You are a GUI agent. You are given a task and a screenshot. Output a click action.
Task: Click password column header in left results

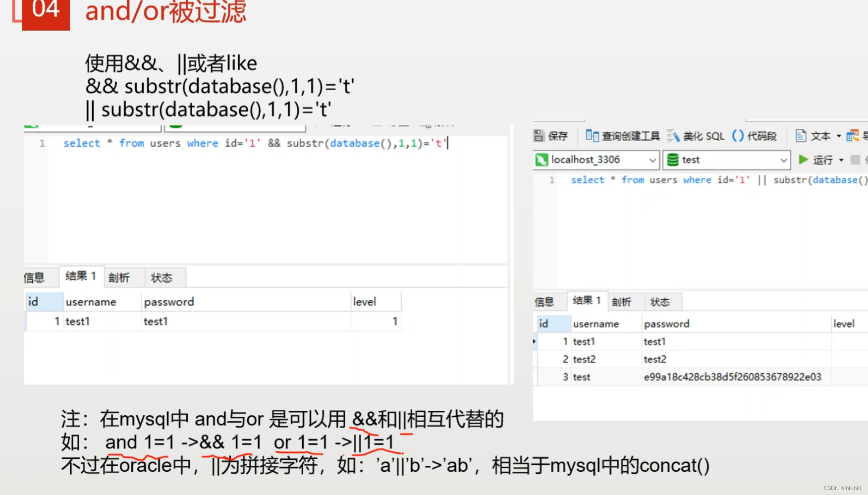[x=246, y=302]
